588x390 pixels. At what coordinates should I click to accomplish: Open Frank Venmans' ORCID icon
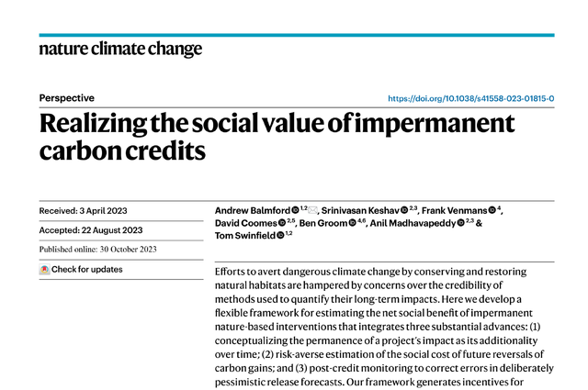pos(492,210)
